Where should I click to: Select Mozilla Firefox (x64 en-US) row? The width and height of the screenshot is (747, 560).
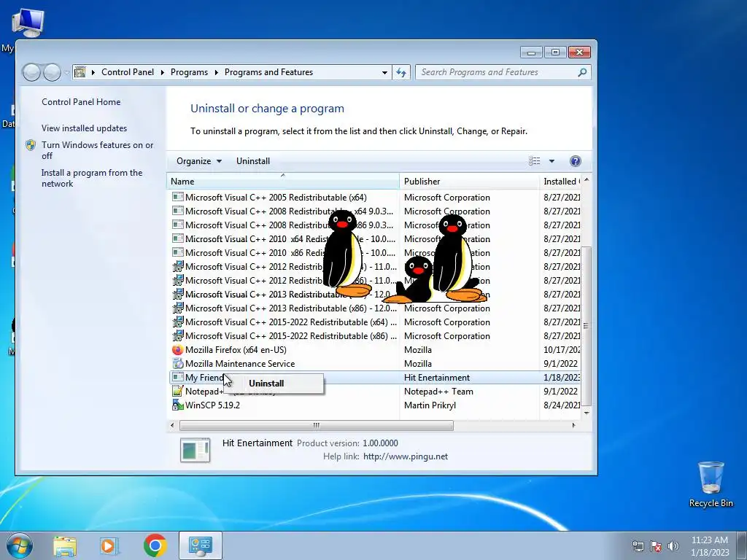(376, 350)
